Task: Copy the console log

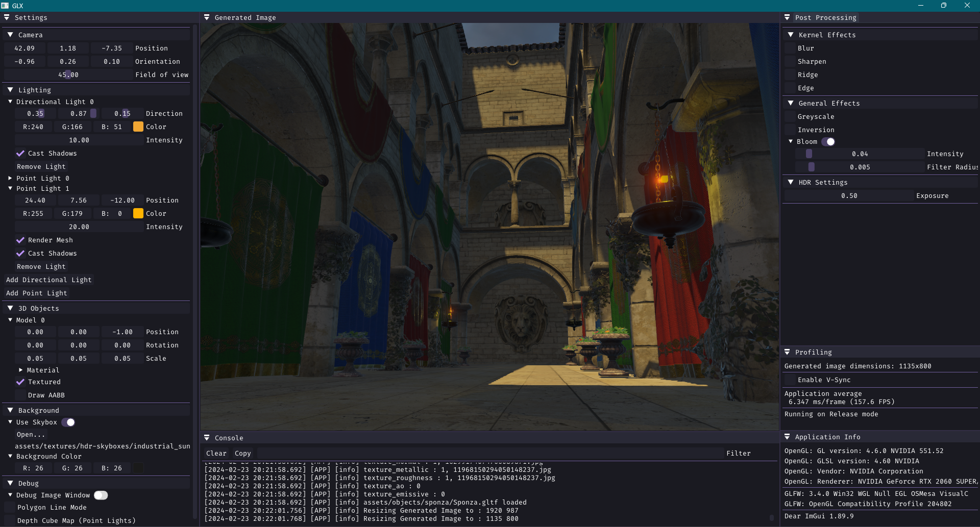Action: (243, 453)
